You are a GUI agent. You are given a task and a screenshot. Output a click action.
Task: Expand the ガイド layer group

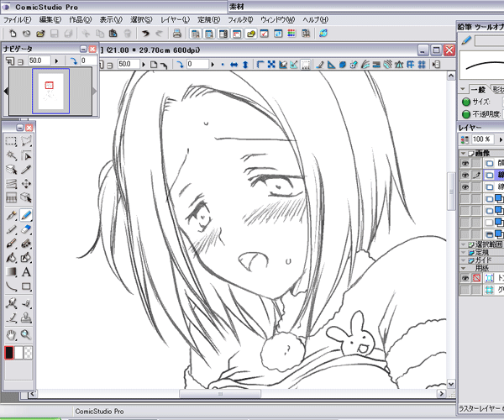pos(463,260)
